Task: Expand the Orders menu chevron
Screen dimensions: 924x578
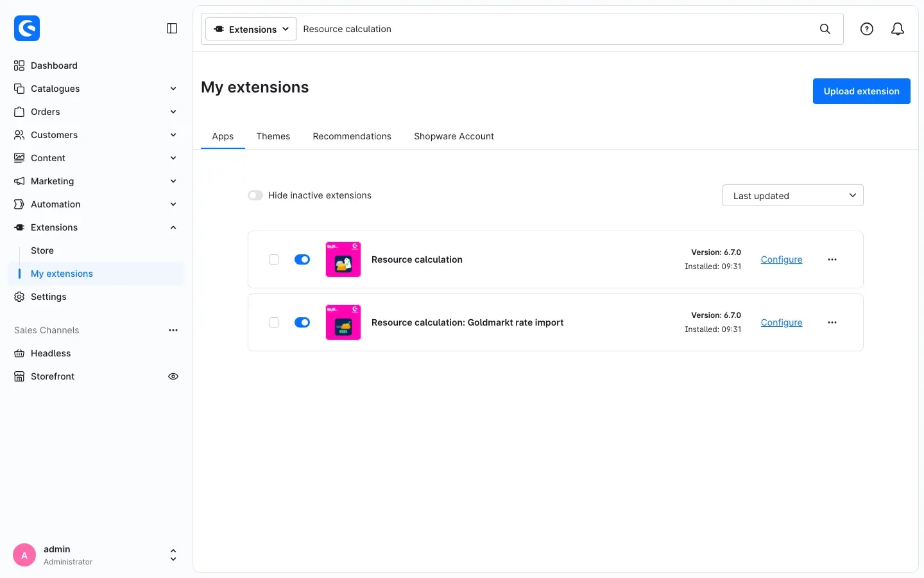Action: coord(173,112)
